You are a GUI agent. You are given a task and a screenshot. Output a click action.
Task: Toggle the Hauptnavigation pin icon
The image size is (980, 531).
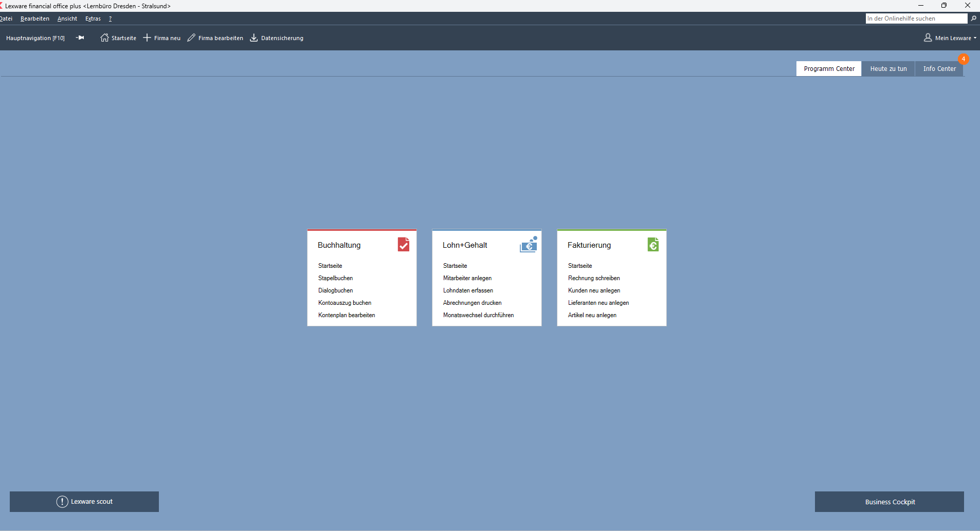tap(80, 38)
